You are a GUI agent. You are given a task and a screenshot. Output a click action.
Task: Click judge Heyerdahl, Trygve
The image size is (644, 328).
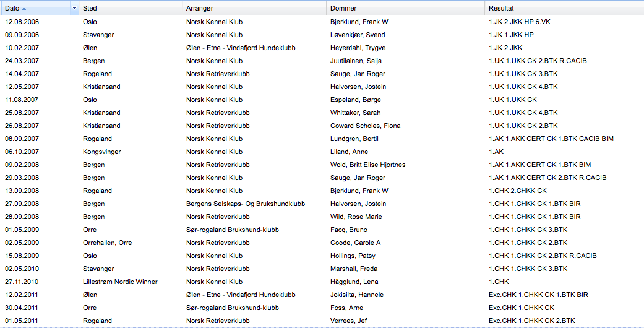(x=358, y=48)
